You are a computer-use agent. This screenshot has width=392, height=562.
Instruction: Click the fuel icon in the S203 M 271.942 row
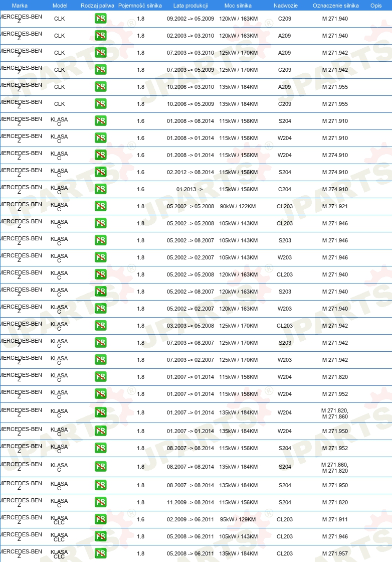coord(101,343)
